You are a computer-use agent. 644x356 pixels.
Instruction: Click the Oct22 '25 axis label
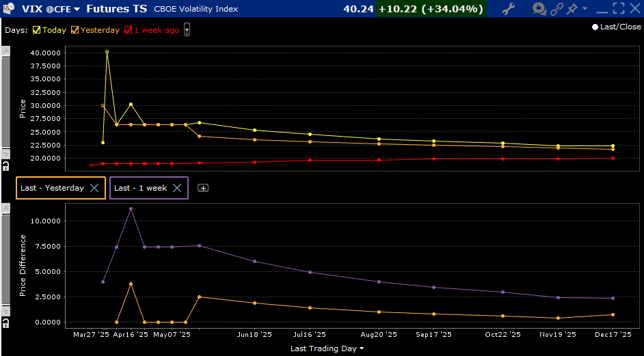coord(502,335)
